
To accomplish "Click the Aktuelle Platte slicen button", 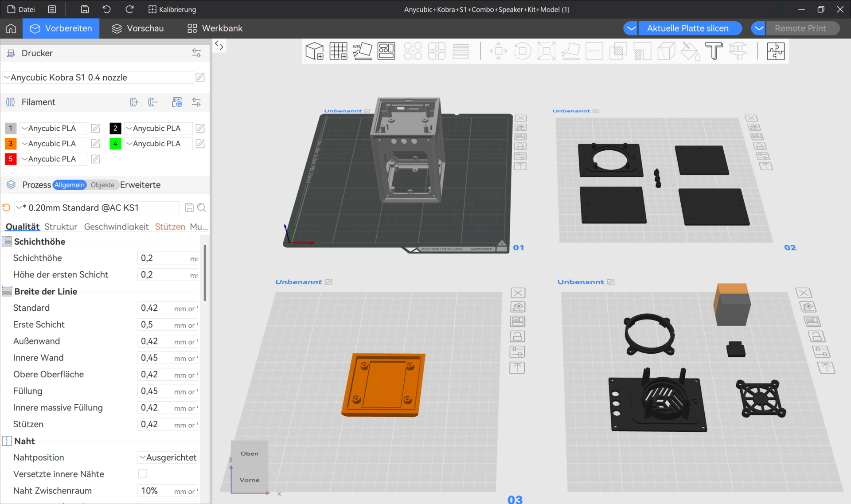I will click(x=687, y=28).
